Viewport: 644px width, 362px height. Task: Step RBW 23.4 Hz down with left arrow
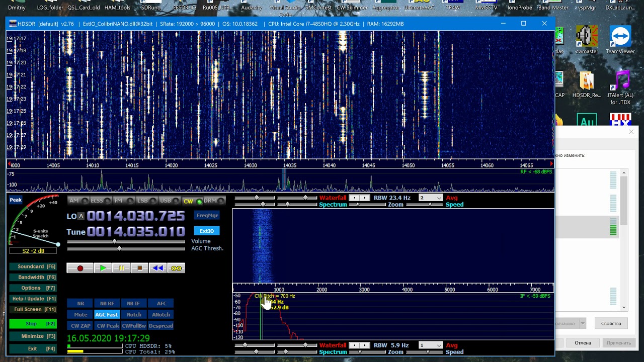[354, 198]
